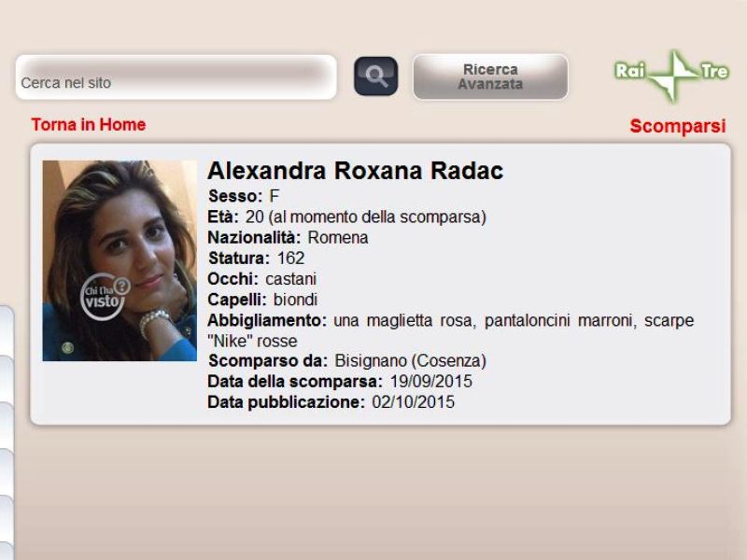Click the Chi l'ha visto watermark logo
Viewport: 747px width, 560px height.
coord(105,297)
